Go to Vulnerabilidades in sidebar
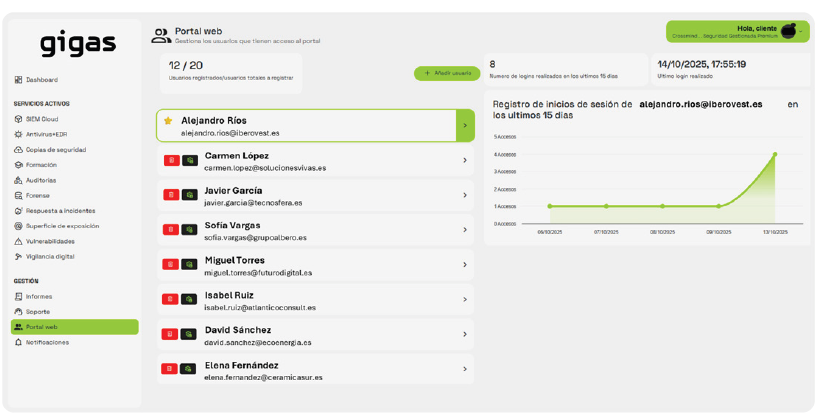817x416 pixels. (50, 241)
